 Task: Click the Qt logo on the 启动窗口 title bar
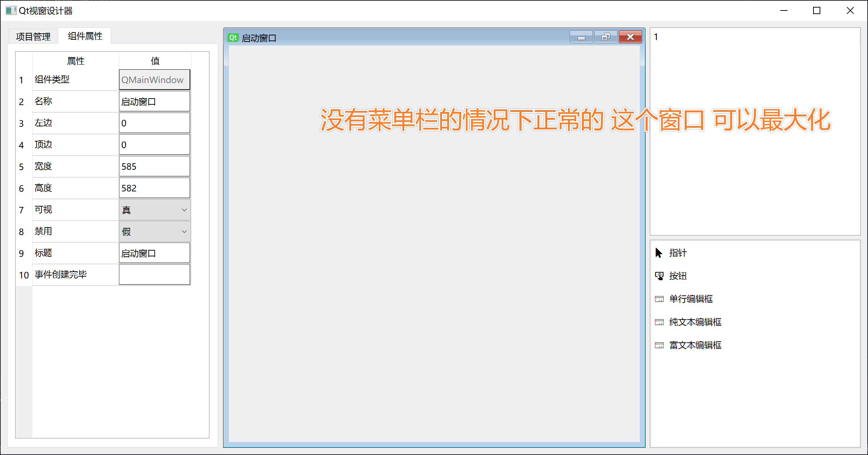(x=233, y=37)
